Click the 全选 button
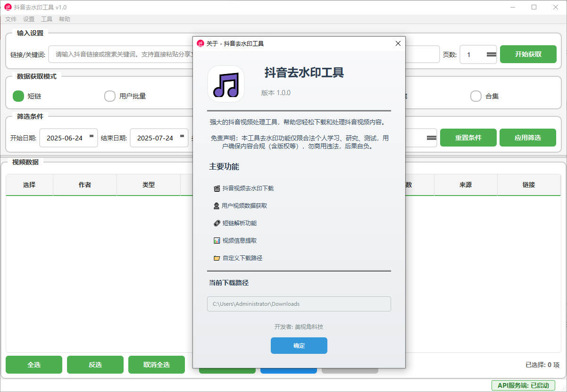This screenshot has width=567, height=392. (x=34, y=365)
